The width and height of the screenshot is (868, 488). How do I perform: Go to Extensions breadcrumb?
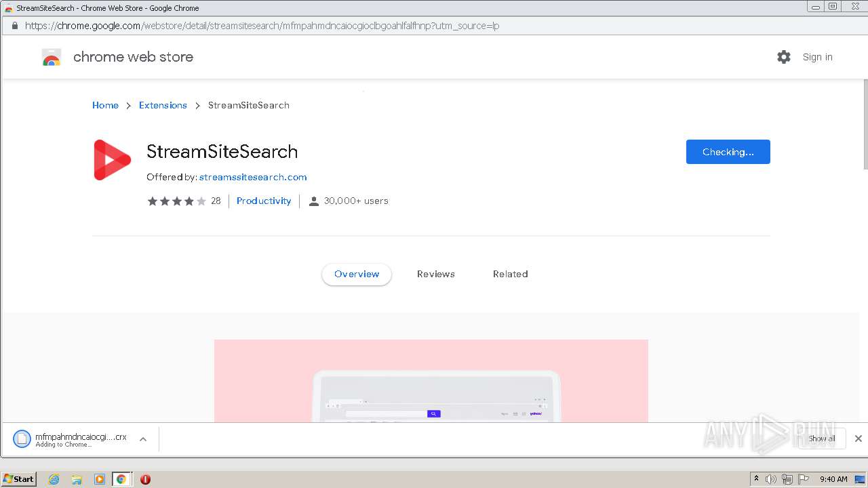163,105
